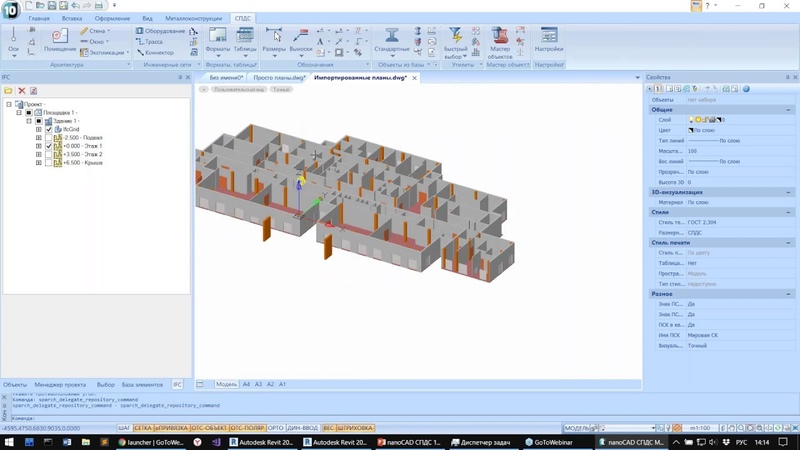The width and height of the screenshot is (800, 450).
Task: Collapse the Разное properties section
Action: pyautogui.click(x=788, y=294)
